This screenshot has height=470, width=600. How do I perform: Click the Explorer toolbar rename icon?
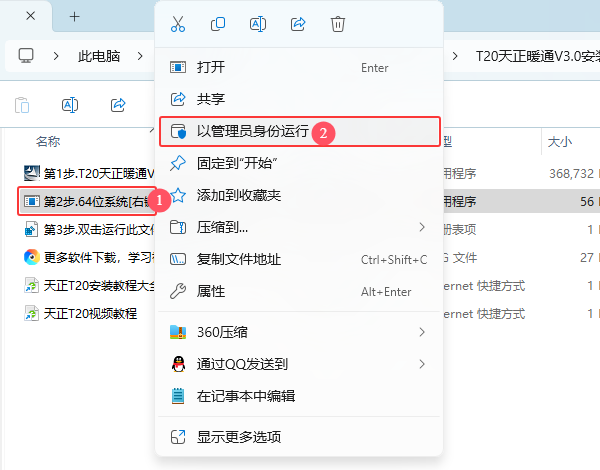click(70, 105)
